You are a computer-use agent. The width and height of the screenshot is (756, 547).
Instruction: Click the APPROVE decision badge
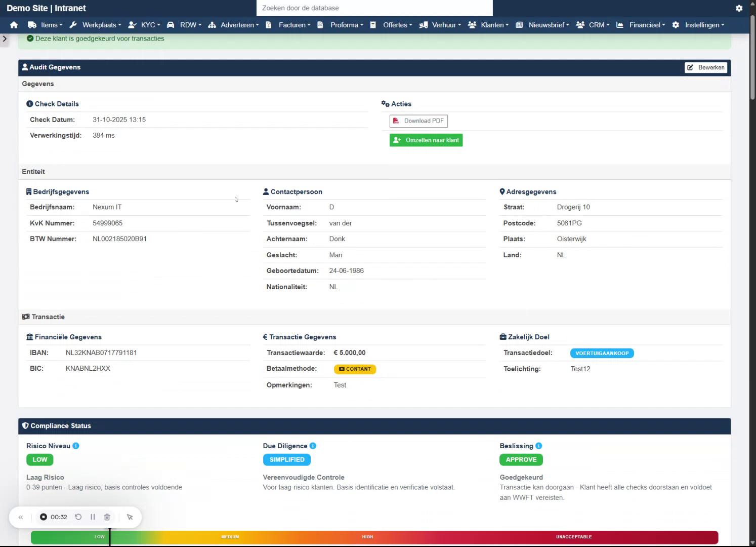(521, 460)
